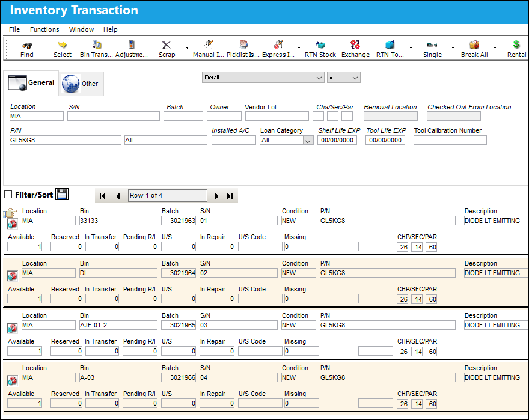Click the top S/N search field

click(x=114, y=116)
